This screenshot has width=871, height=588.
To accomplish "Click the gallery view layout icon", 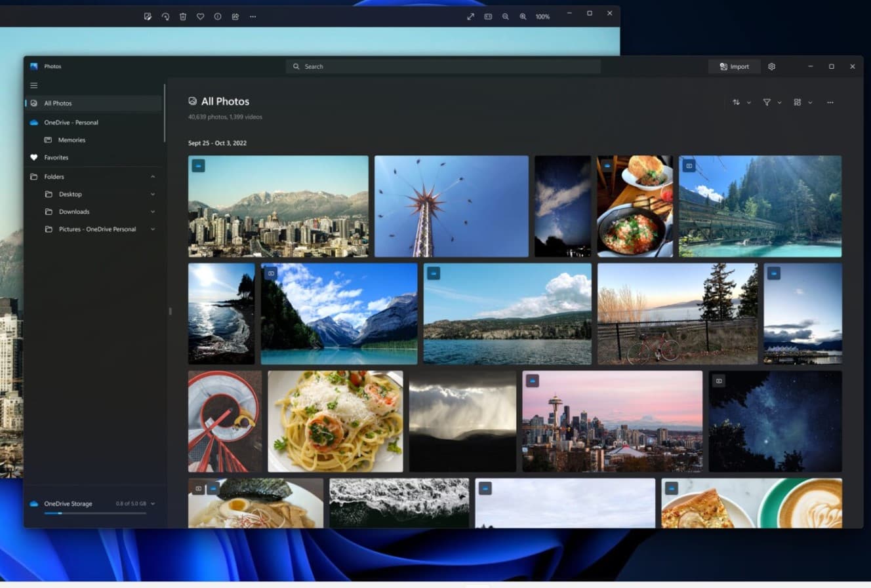I will [798, 102].
